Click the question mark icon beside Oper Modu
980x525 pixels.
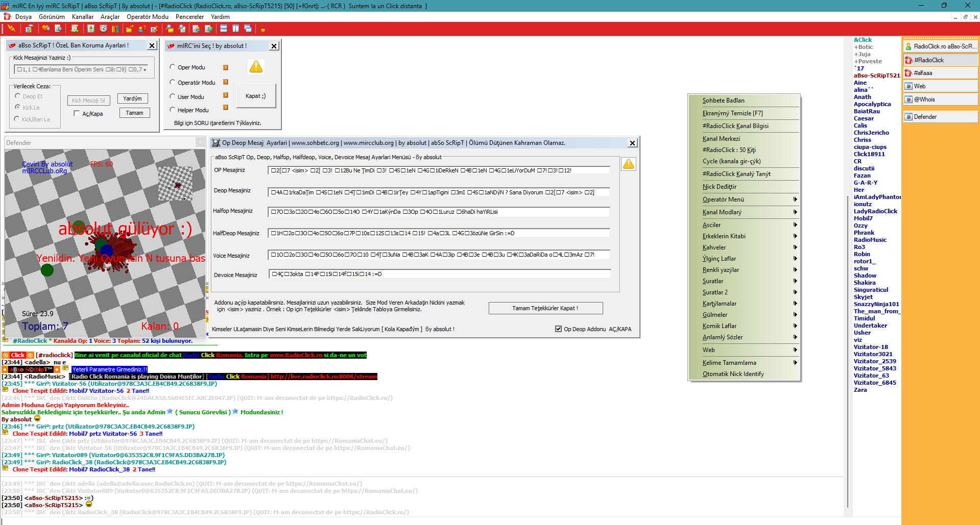(226, 67)
